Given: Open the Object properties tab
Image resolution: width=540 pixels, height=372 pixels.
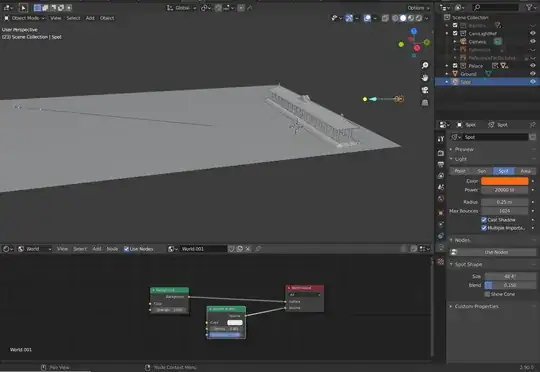Looking at the screenshot, I should (441, 213).
